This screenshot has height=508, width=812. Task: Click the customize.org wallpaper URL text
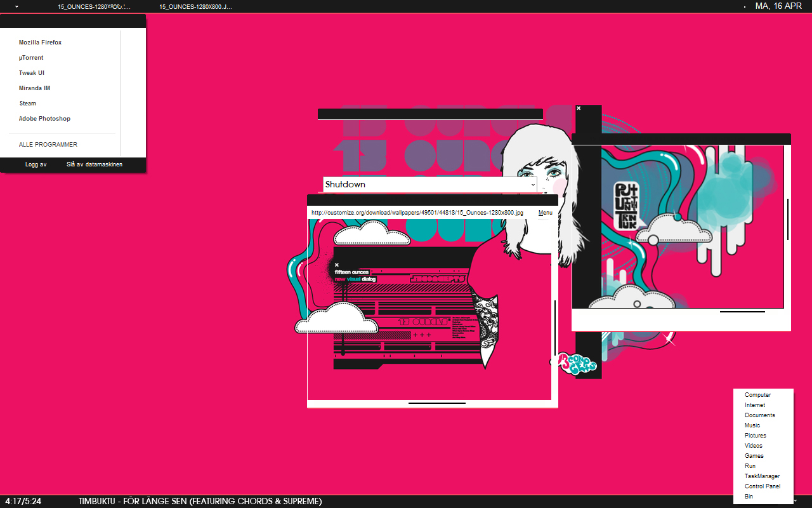pos(417,213)
